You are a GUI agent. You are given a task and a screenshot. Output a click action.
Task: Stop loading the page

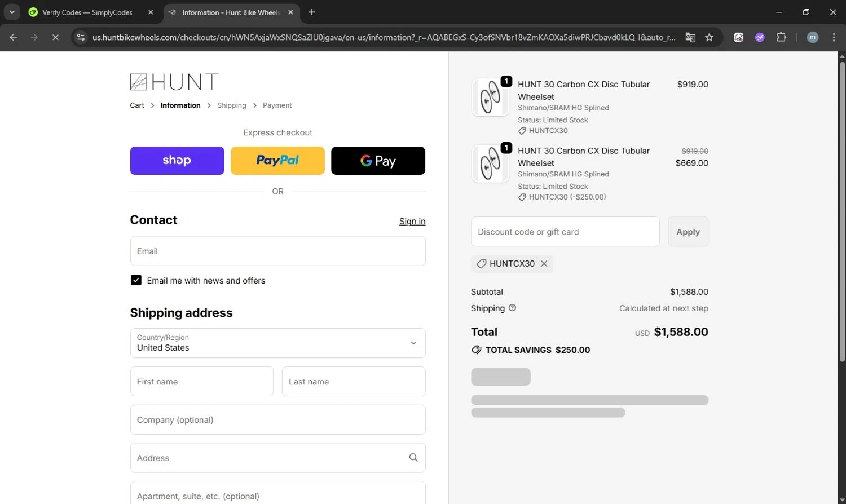click(55, 37)
